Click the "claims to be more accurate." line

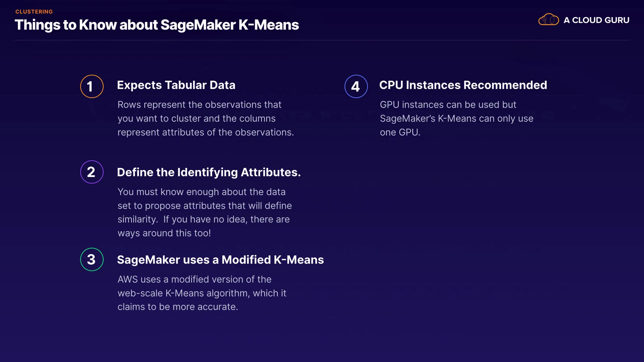click(x=177, y=307)
